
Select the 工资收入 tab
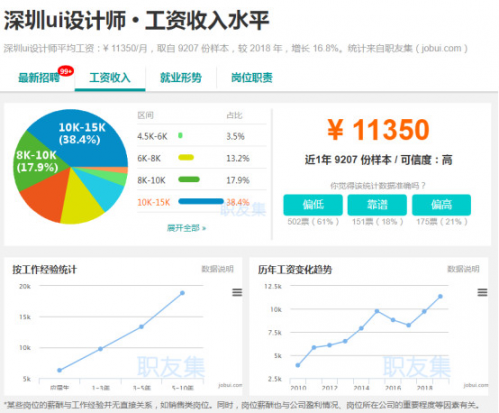tap(110, 78)
